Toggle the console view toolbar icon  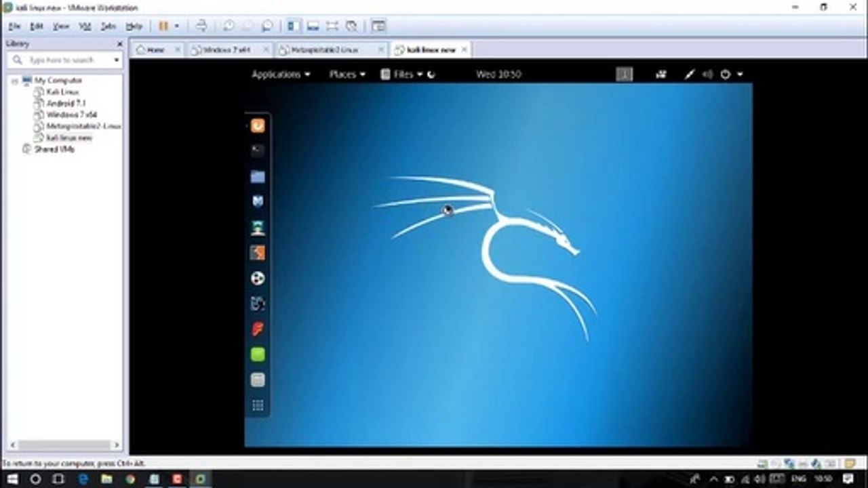(378, 26)
